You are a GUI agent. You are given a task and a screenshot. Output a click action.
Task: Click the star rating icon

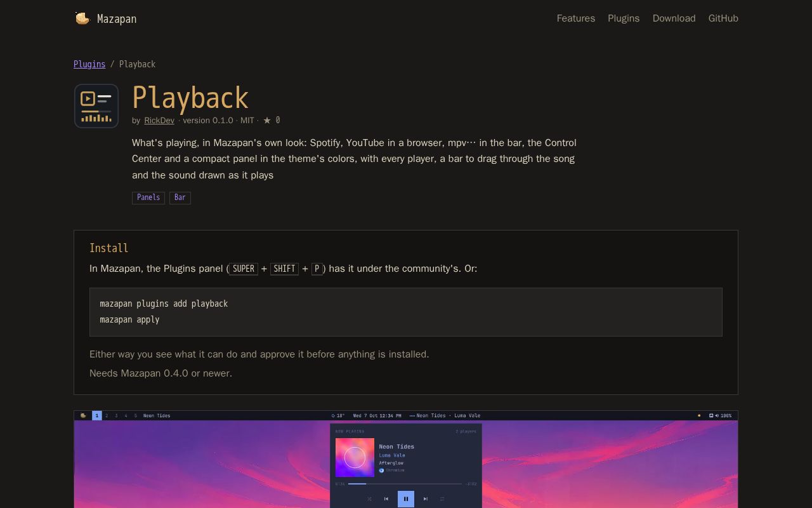click(x=267, y=120)
